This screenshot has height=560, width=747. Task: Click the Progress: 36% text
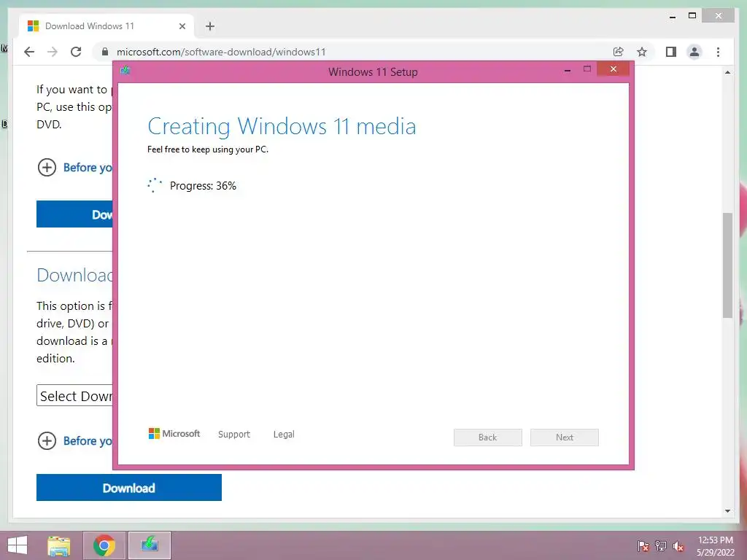(203, 186)
